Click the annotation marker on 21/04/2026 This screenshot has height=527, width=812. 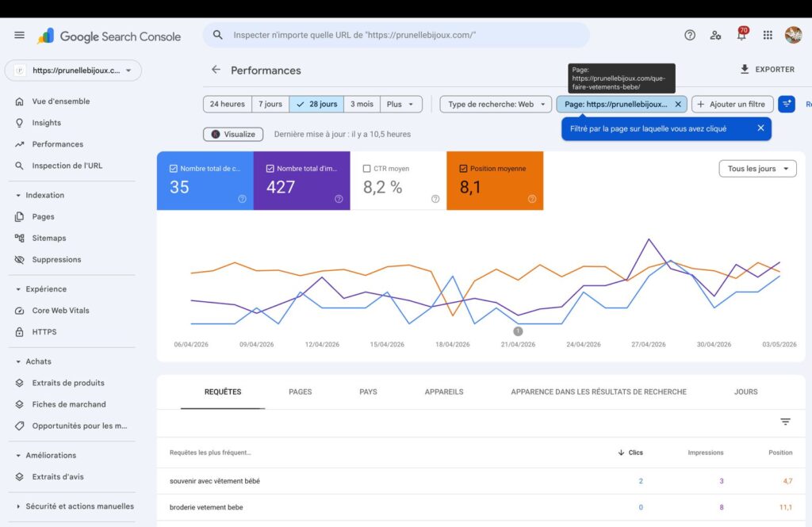(x=518, y=331)
